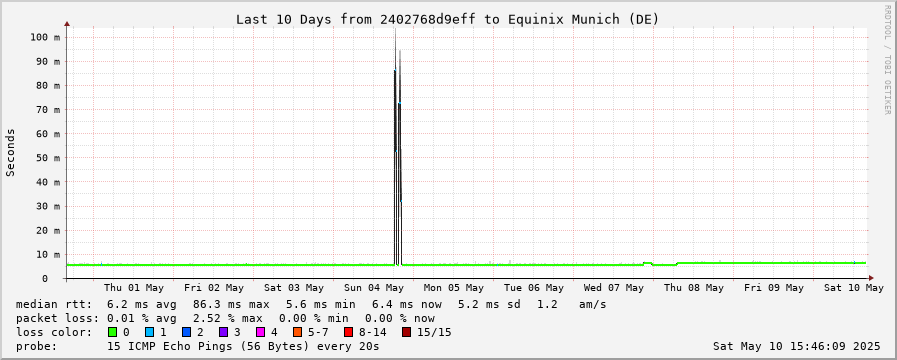Click the median rtt statistics line

pyautogui.click(x=311, y=304)
